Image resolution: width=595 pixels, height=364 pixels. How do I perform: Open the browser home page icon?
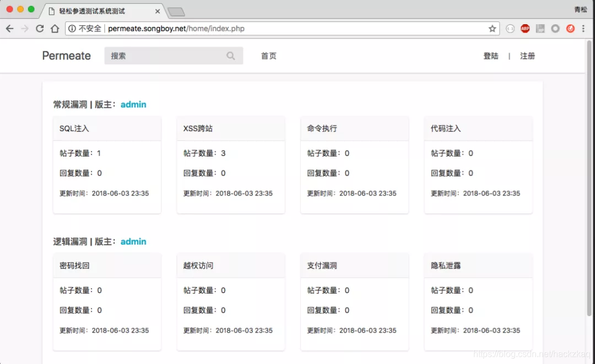click(55, 29)
